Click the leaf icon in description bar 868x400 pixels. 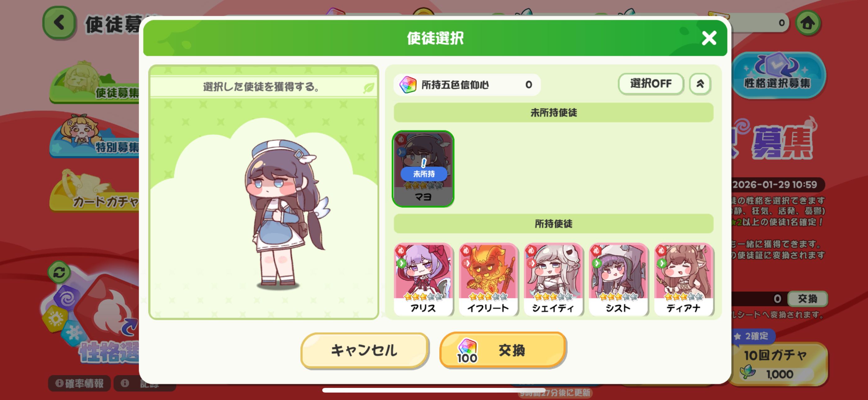point(368,88)
